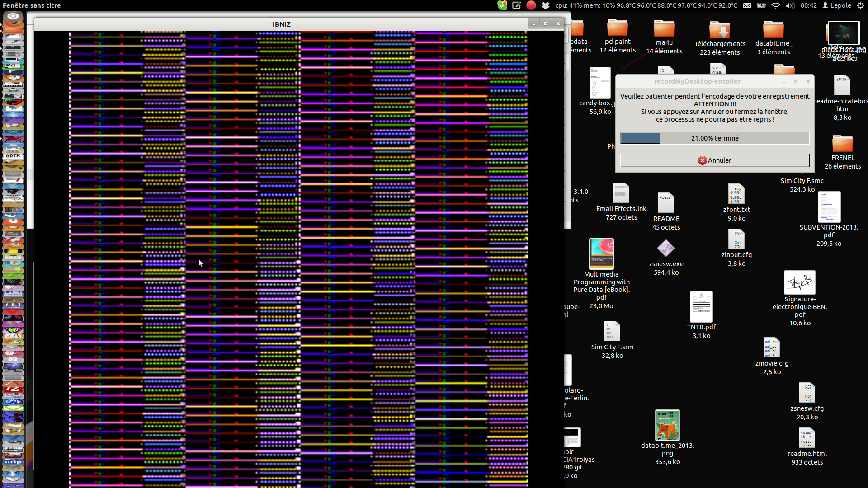The height and width of the screenshot is (488, 868).
Task: Click the pencil note tray icon
Action: (x=517, y=5)
